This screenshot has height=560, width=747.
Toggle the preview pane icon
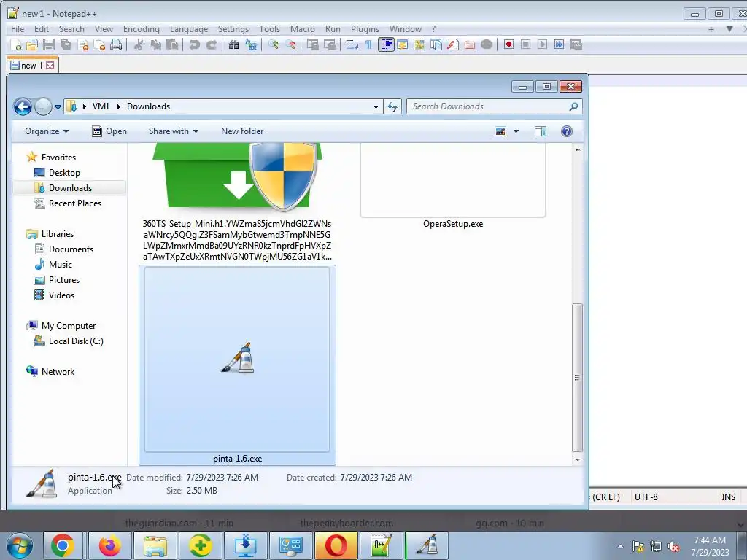541,131
